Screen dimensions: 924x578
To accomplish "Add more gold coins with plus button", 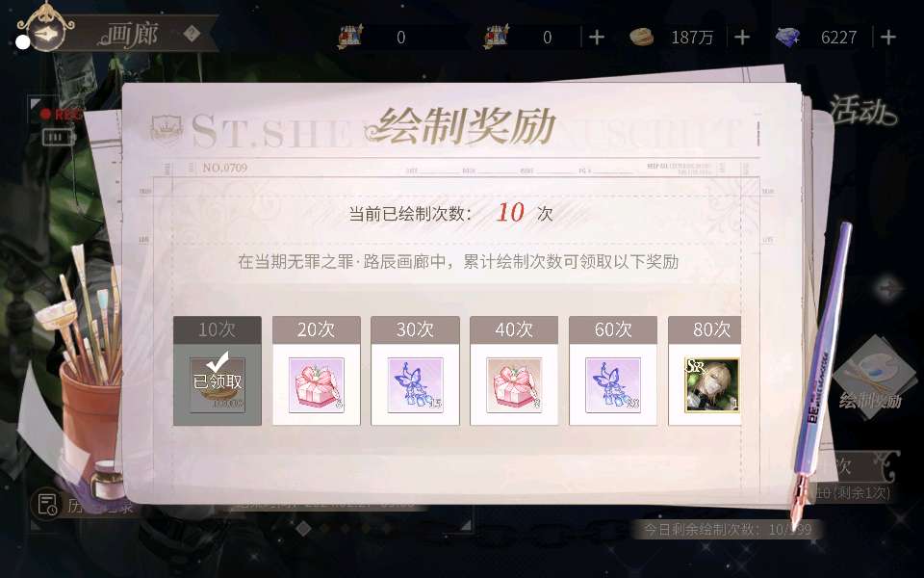I will tap(742, 38).
